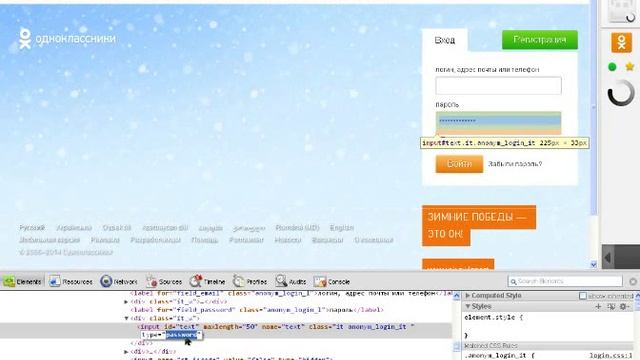
Task: Open the Timeline panel
Action: coord(207,282)
